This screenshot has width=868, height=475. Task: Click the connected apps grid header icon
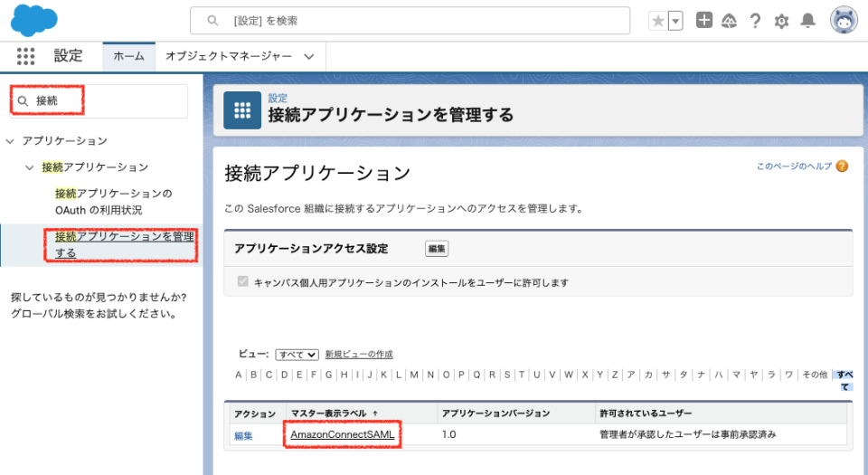pyautogui.click(x=242, y=110)
